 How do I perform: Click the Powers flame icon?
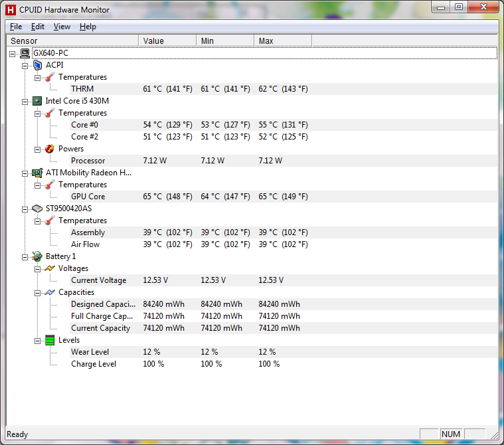click(x=50, y=149)
